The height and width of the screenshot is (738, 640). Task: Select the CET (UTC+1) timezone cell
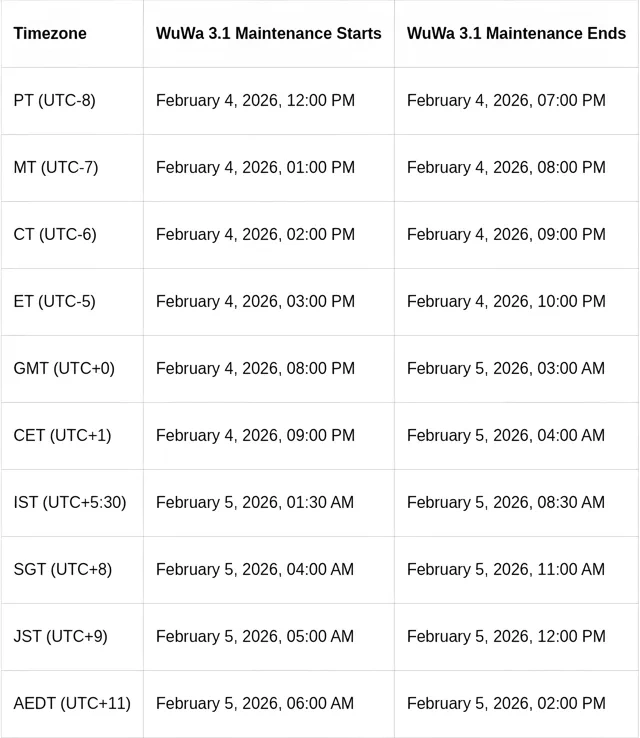pyautogui.click(x=62, y=436)
